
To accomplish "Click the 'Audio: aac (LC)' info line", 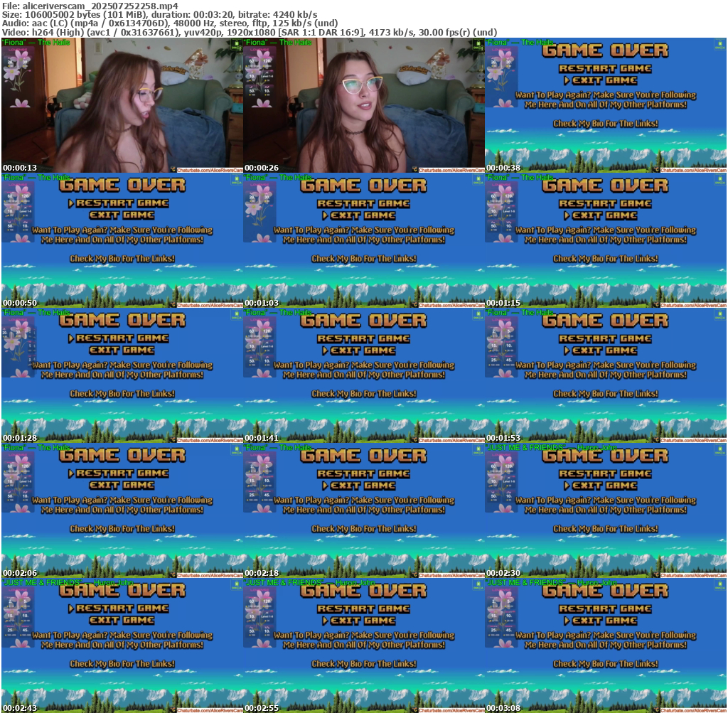I will click(170, 23).
